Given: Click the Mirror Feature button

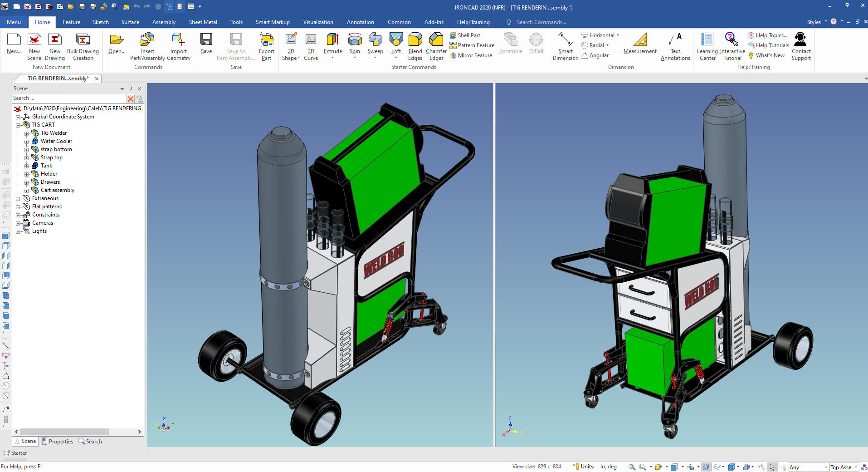Looking at the screenshot, I should (471, 55).
